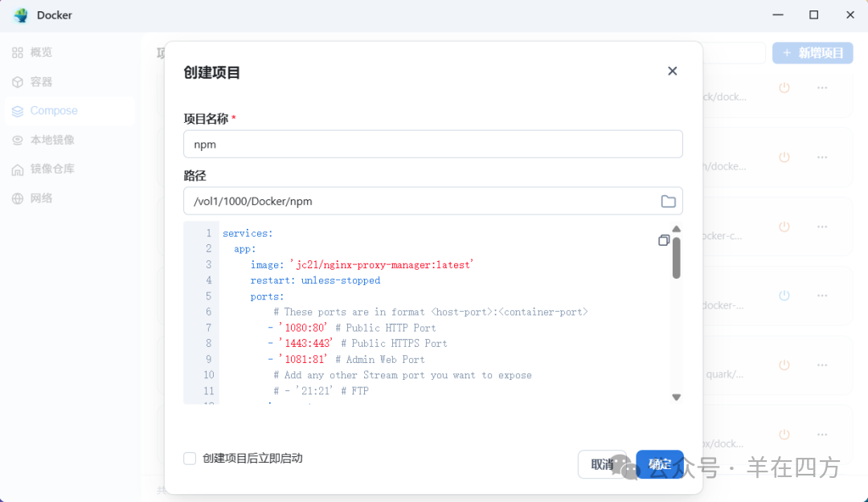
Task: Click the 容器 container cube icon
Action: (x=18, y=82)
